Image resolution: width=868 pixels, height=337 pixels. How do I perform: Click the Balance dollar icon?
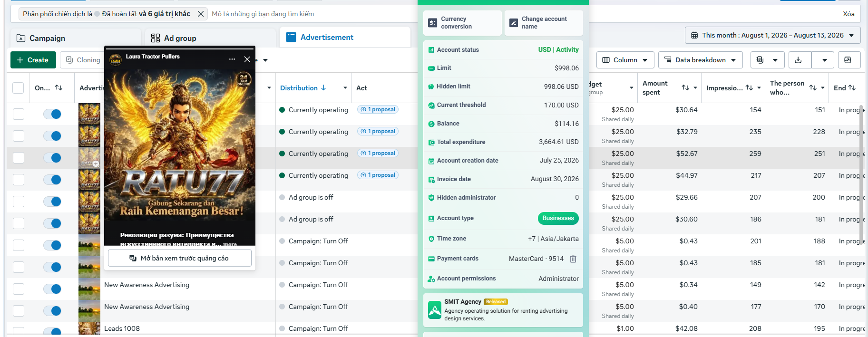pos(431,124)
